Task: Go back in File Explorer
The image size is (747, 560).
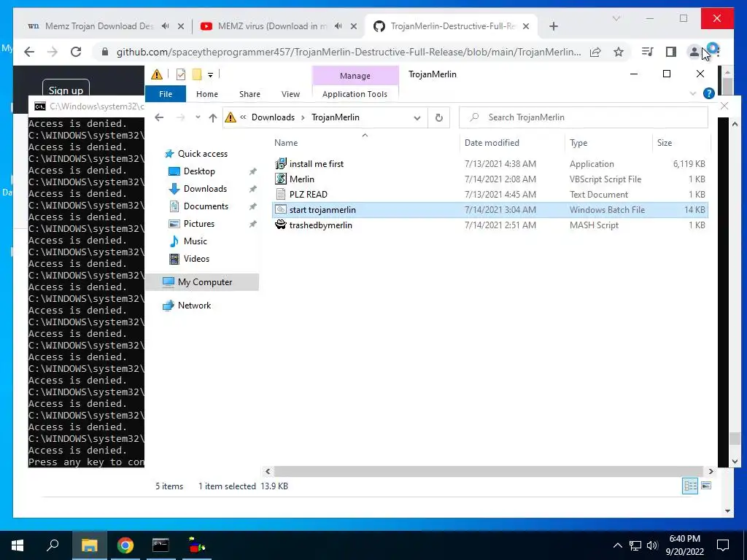Action: click(x=159, y=117)
